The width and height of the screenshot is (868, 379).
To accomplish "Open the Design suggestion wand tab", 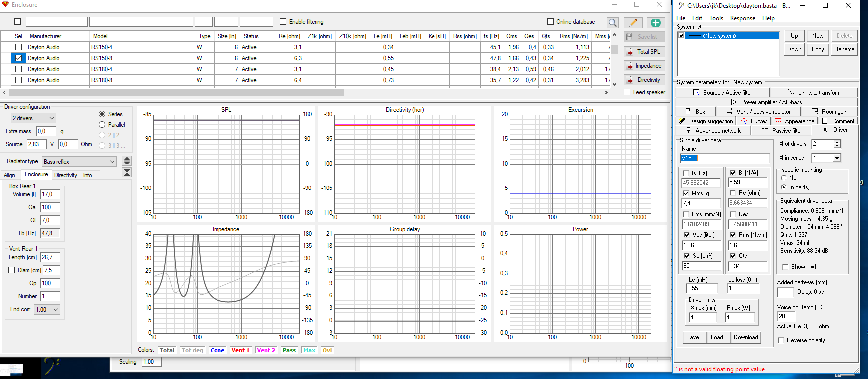I will point(706,121).
